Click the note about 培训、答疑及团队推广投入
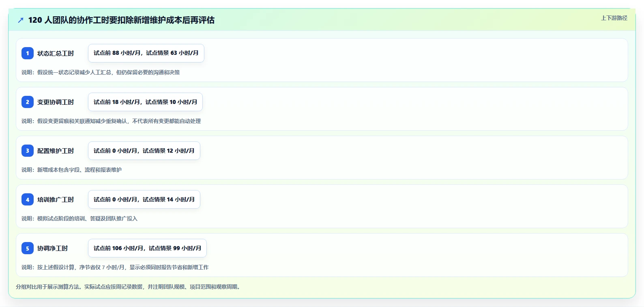The width and height of the screenshot is (644, 307). click(79, 218)
